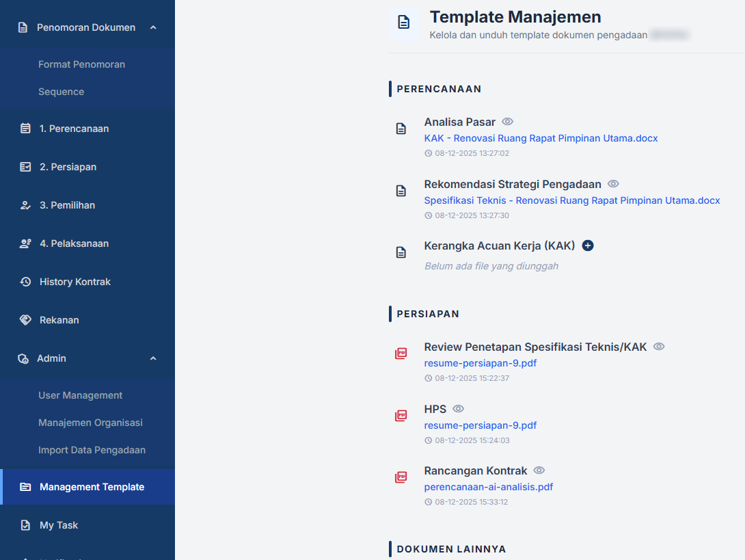The width and height of the screenshot is (745, 560).
Task: Click the PERSIAPAN section heading
Action: pyautogui.click(x=428, y=314)
